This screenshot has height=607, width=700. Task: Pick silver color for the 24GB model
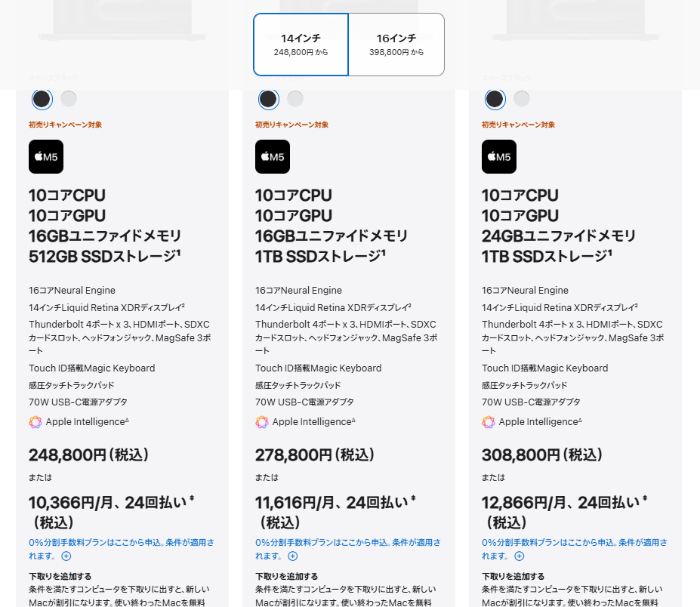pos(522,99)
